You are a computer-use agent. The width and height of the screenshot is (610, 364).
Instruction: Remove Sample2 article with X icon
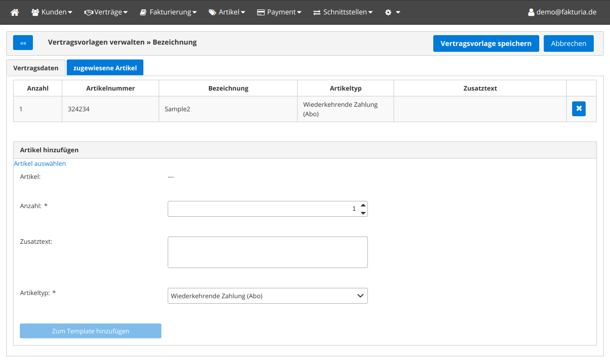pyautogui.click(x=578, y=109)
